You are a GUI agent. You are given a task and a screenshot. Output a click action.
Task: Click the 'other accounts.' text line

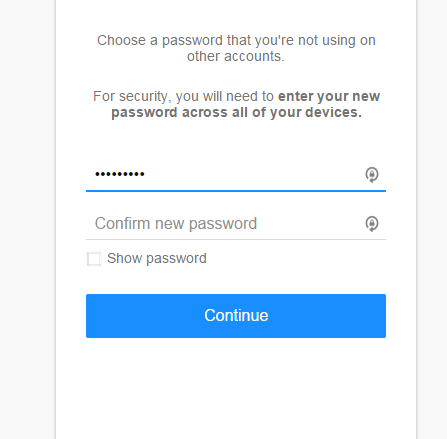pos(236,56)
